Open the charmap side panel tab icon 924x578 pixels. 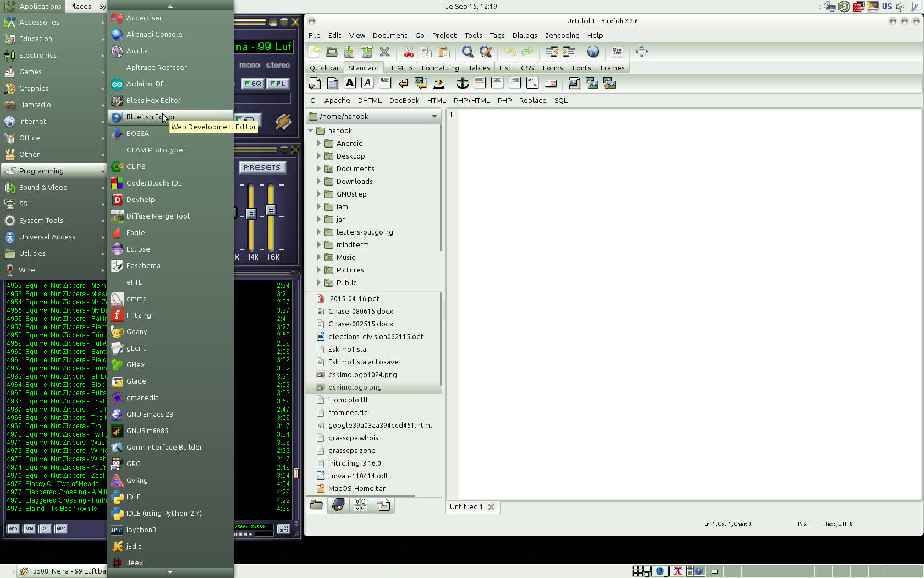tap(361, 505)
